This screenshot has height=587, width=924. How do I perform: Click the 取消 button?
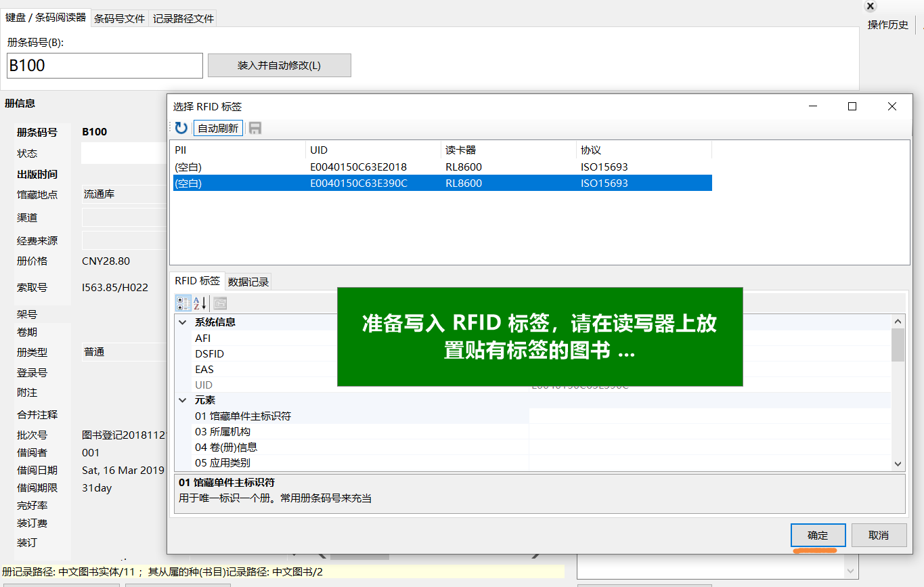click(878, 535)
